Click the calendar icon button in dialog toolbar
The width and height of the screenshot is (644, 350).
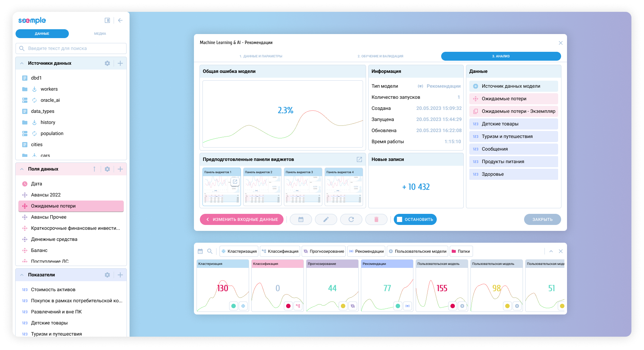tap(301, 219)
